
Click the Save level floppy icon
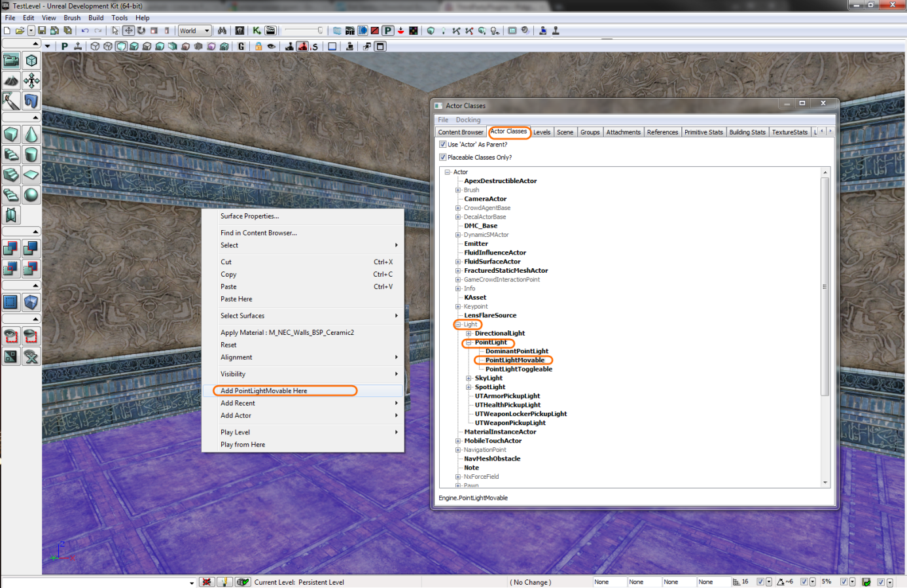tap(42, 31)
